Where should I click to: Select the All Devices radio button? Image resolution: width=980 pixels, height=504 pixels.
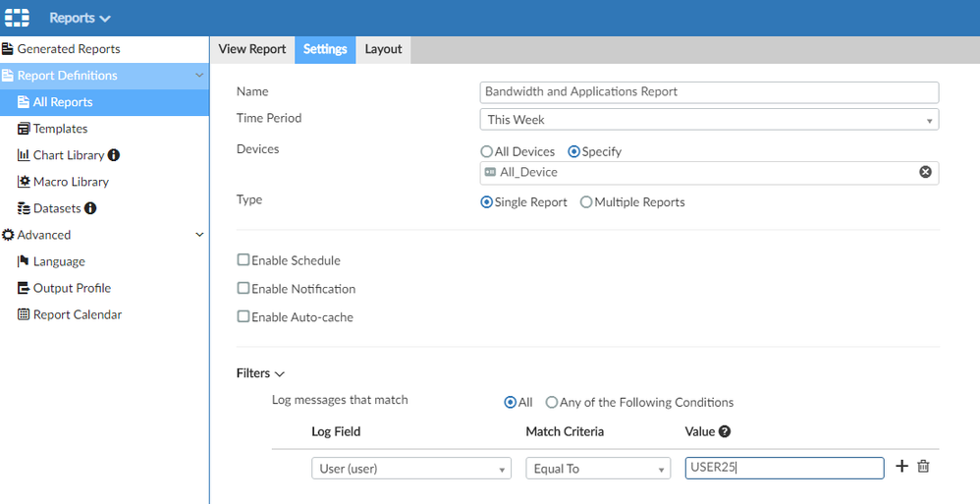(x=487, y=152)
